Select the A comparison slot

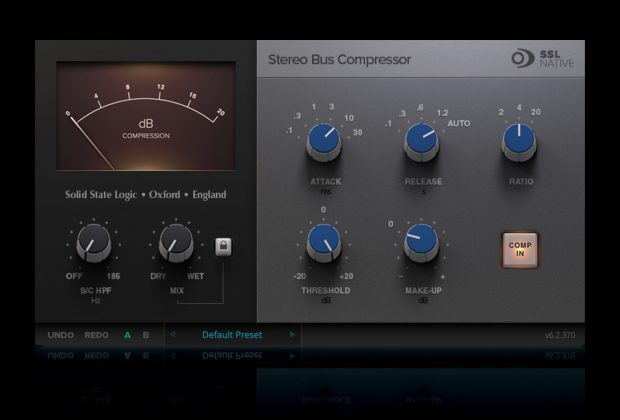[x=127, y=335]
